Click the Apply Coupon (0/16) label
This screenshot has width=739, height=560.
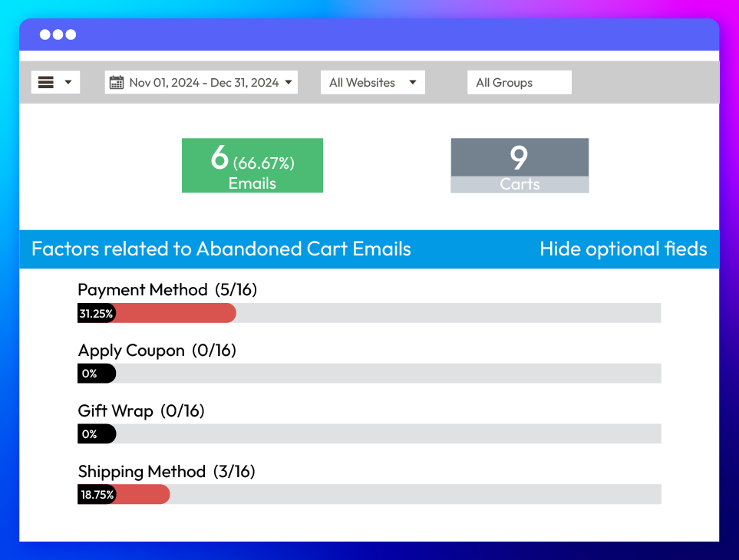pyautogui.click(x=157, y=351)
